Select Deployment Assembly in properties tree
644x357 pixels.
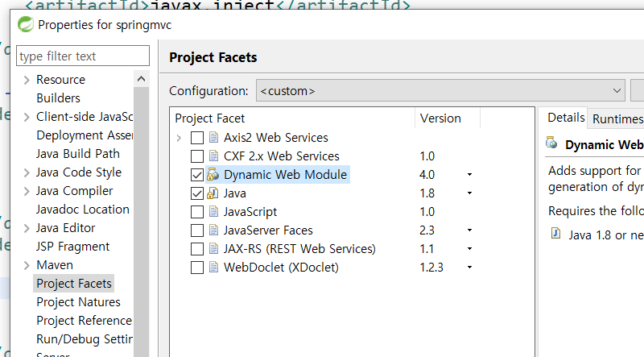(x=85, y=135)
